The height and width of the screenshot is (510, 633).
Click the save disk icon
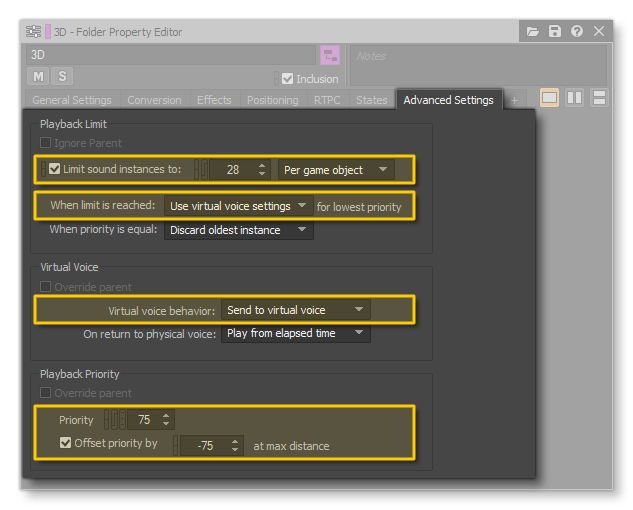click(555, 32)
